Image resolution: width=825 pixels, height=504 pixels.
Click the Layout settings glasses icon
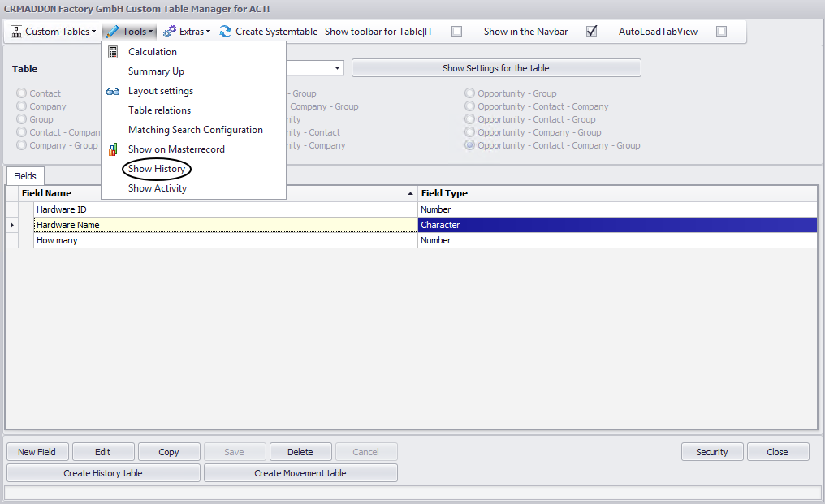114,90
